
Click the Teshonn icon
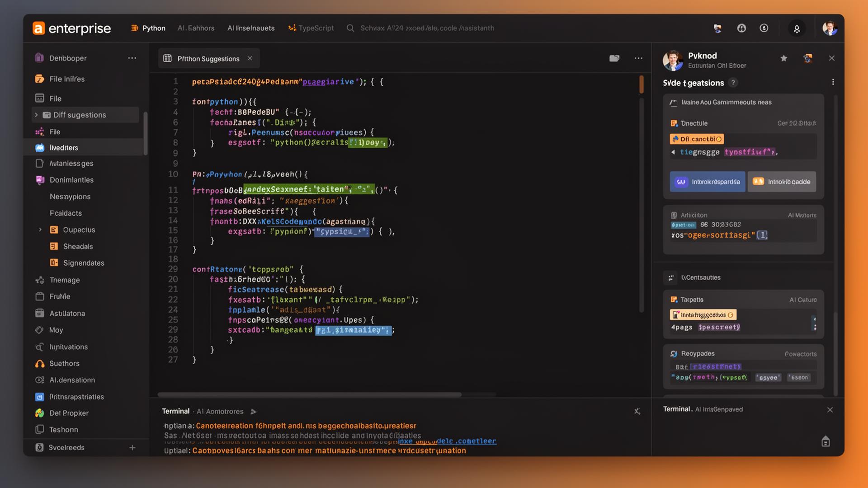40,430
